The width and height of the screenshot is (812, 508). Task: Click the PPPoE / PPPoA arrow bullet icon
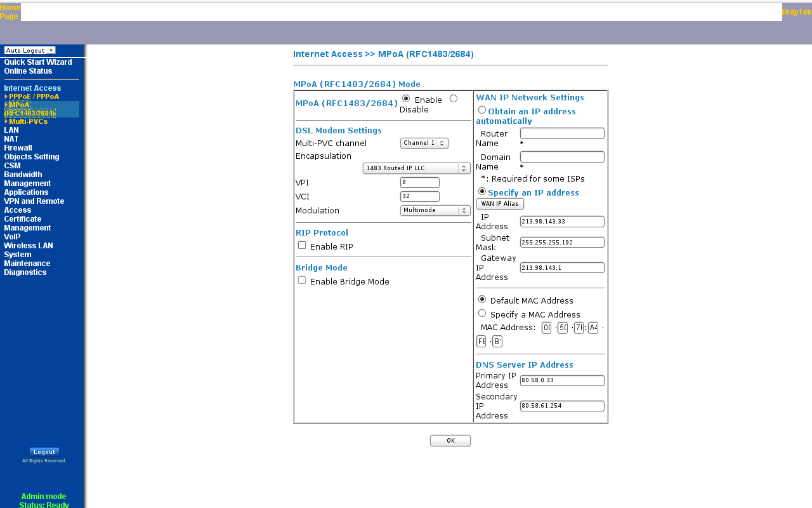6,97
